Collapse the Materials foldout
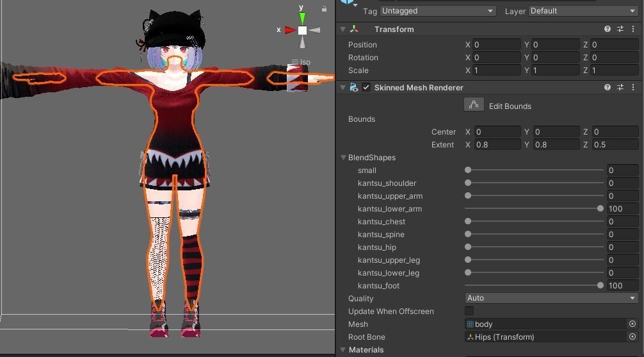This screenshot has width=644, height=357. coord(343,349)
